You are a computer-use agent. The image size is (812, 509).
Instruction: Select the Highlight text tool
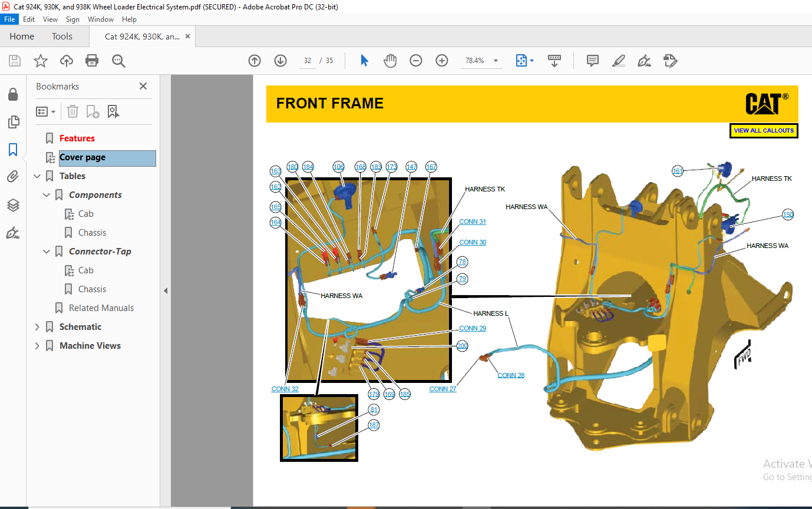pos(618,61)
